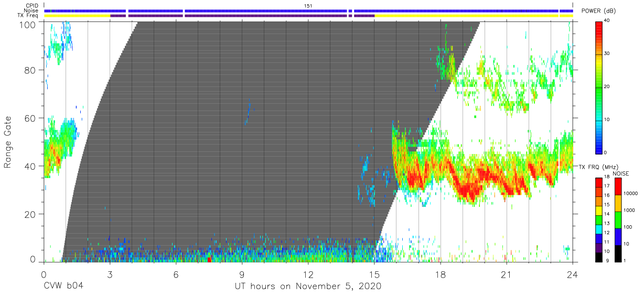Click the CVW b04 radar label
This screenshot has height=297, width=644.
click(x=63, y=287)
